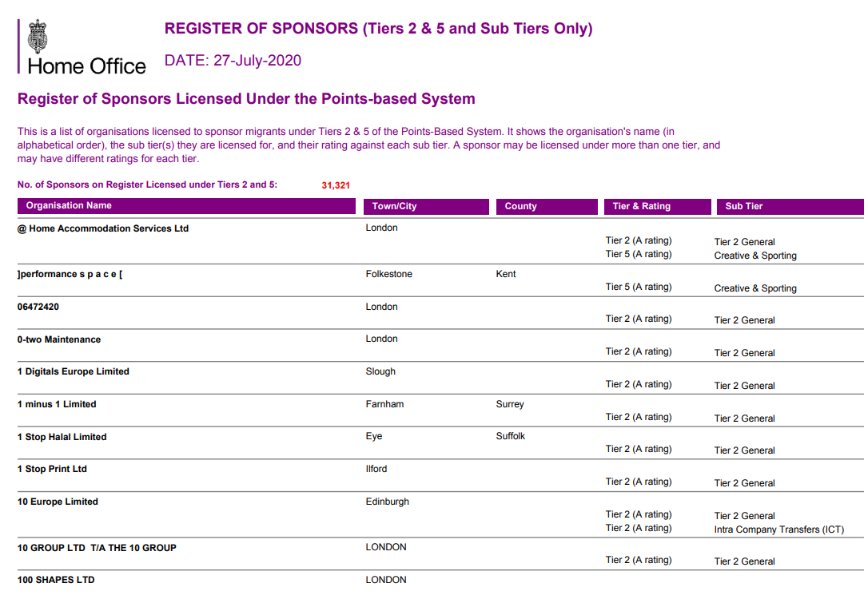Select the Folkestone town entry
The width and height of the screenshot is (868, 595).
pyautogui.click(x=388, y=274)
